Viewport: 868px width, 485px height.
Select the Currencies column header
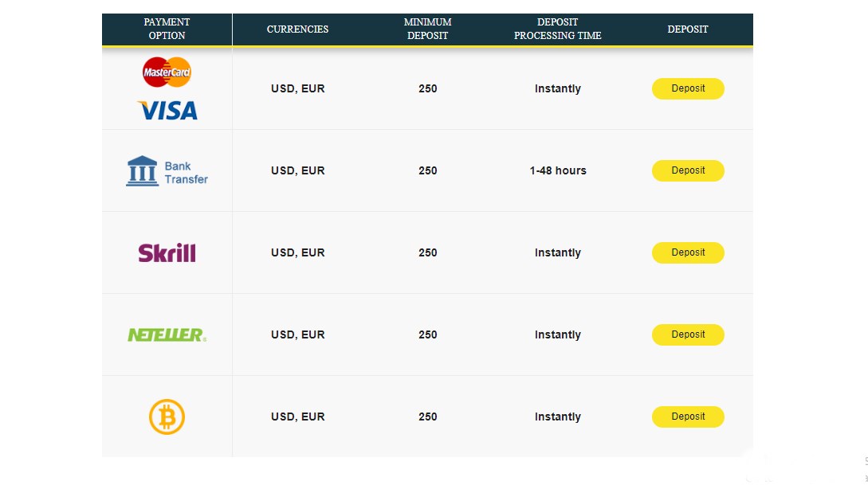pos(297,29)
